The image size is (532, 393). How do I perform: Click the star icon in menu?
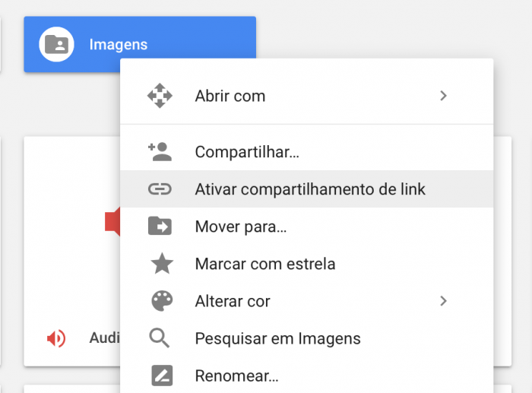tap(162, 263)
